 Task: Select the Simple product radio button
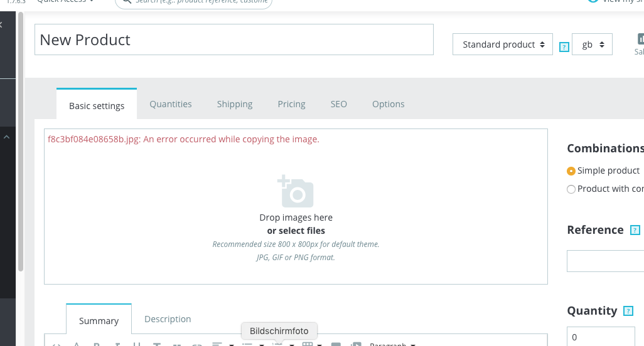(571, 171)
